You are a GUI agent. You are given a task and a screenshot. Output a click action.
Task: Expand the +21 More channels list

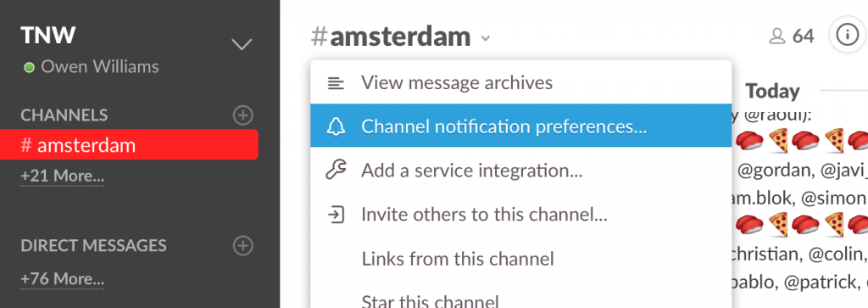(62, 176)
